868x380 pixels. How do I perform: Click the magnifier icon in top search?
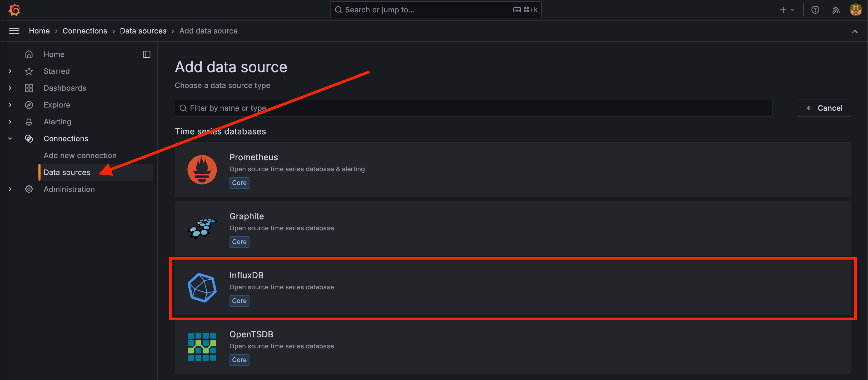click(x=338, y=10)
